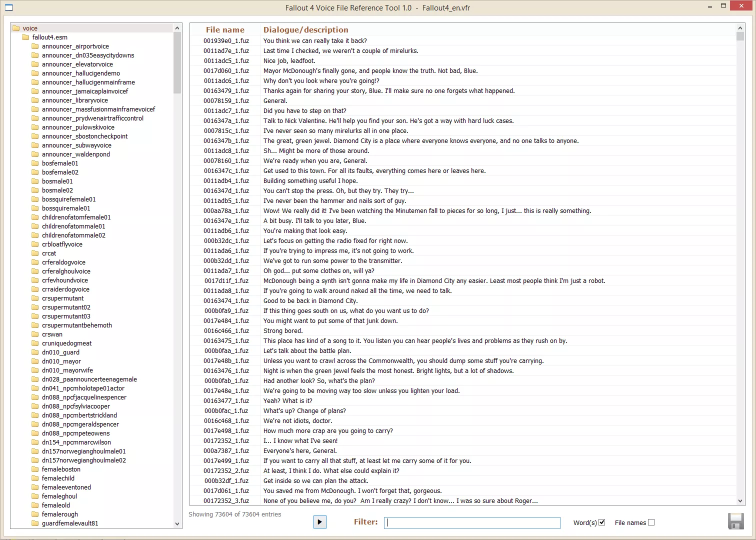Select file 0017d11f_1.fuz row

tap(463, 280)
